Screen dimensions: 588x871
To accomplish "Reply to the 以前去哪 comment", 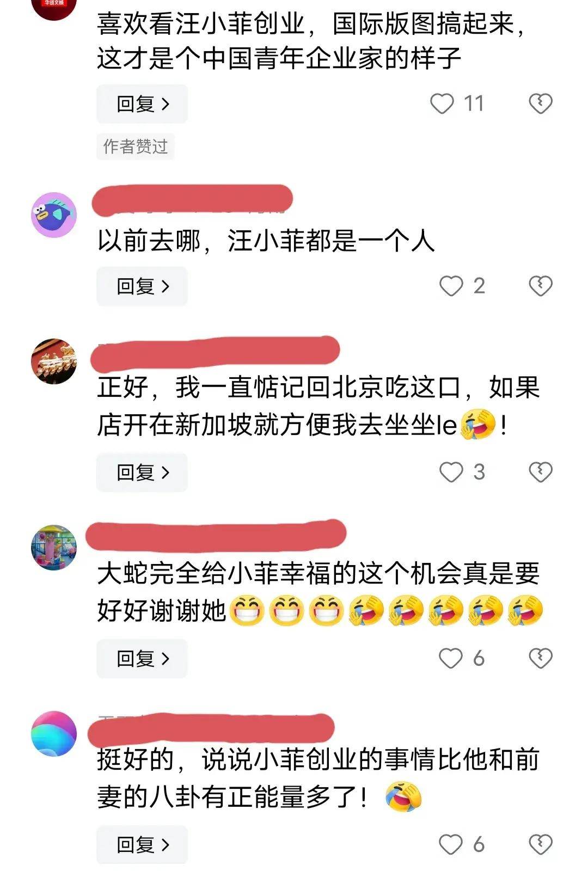I will pyautogui.click(x=142, y=286).
